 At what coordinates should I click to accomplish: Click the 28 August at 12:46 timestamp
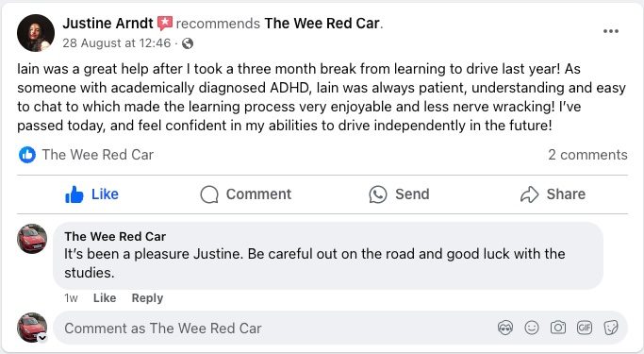pyautogui.click(x=117, y=43)
